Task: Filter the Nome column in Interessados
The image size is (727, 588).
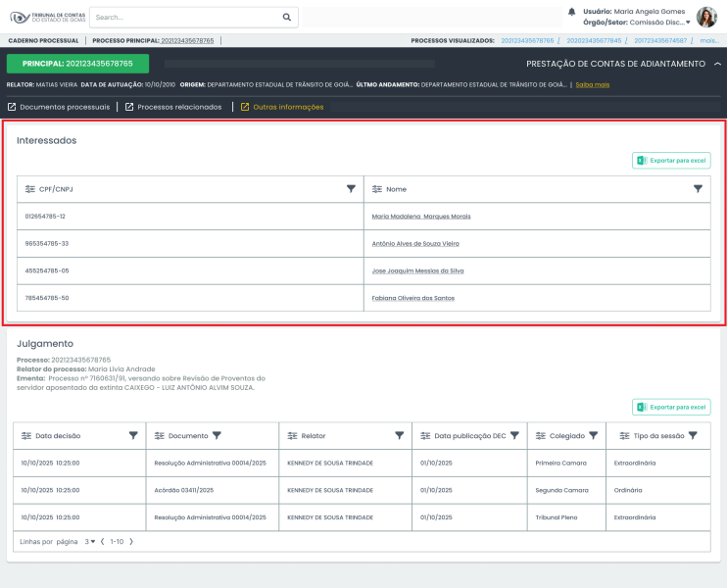Action: click(x=698, y=188)
